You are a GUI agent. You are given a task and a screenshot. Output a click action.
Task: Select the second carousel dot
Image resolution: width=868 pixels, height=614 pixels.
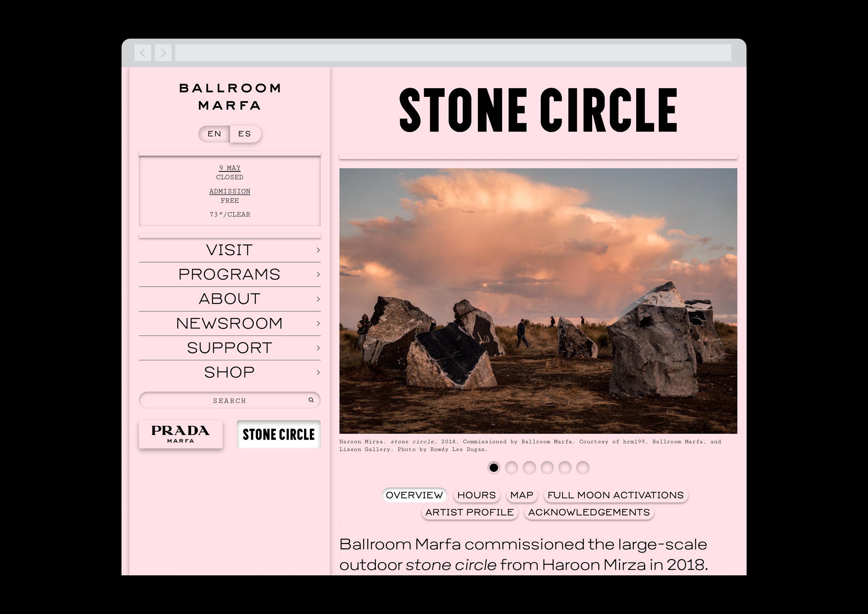[x=511, y=468]
